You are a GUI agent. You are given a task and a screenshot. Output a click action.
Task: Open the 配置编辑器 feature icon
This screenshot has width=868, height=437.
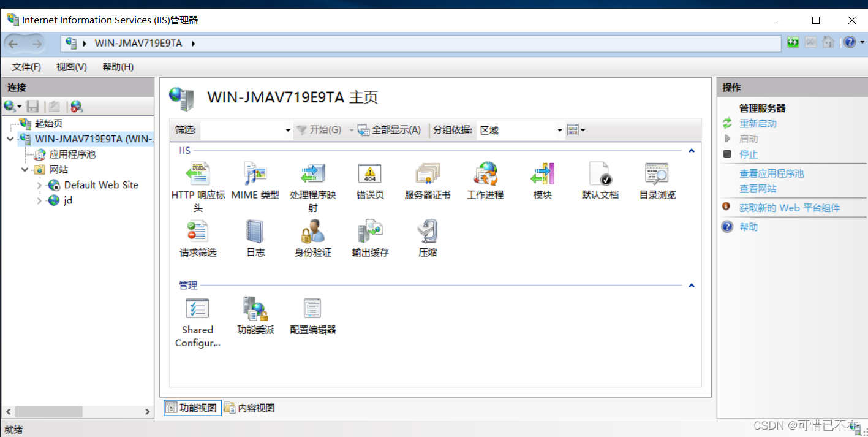click(x=312, y=309)
